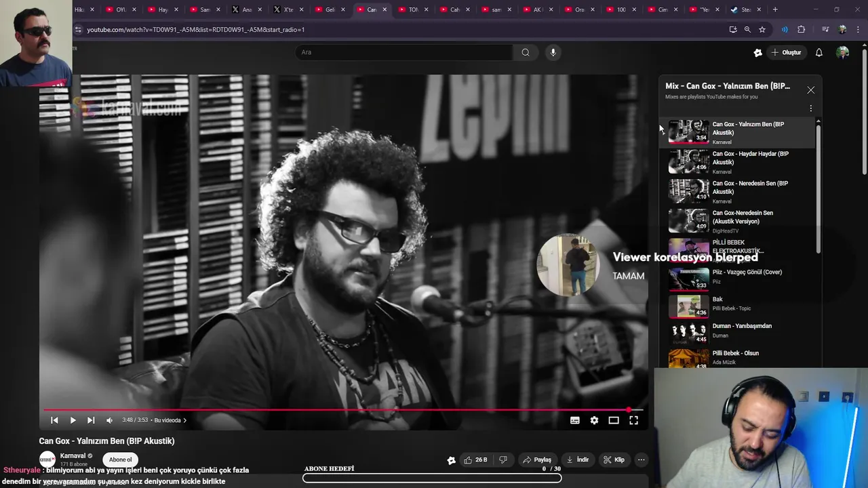868x488 pixels.
Task: Dislike the video with the thumbs down
Action: [502, 460]
